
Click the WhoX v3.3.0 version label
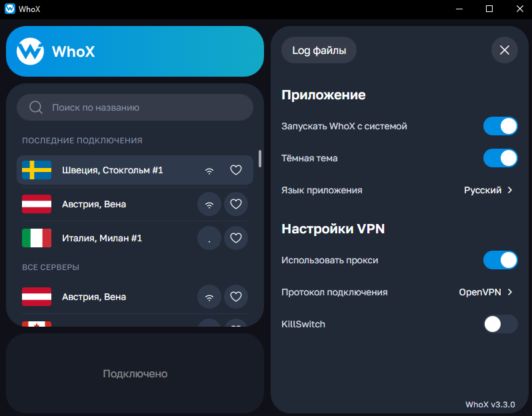pos(490,405)
